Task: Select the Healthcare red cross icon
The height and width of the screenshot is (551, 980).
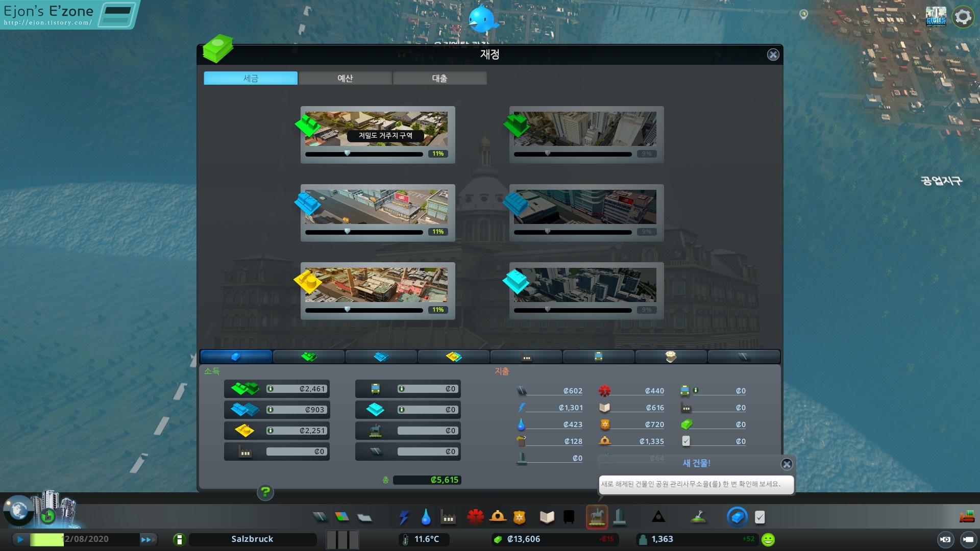Action: click(x=475, y=517)
